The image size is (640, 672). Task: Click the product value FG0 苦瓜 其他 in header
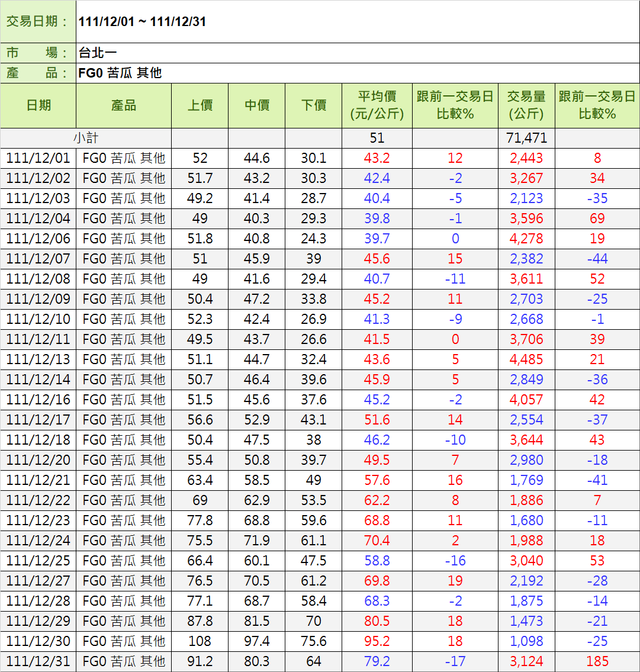tap(120, 73)
